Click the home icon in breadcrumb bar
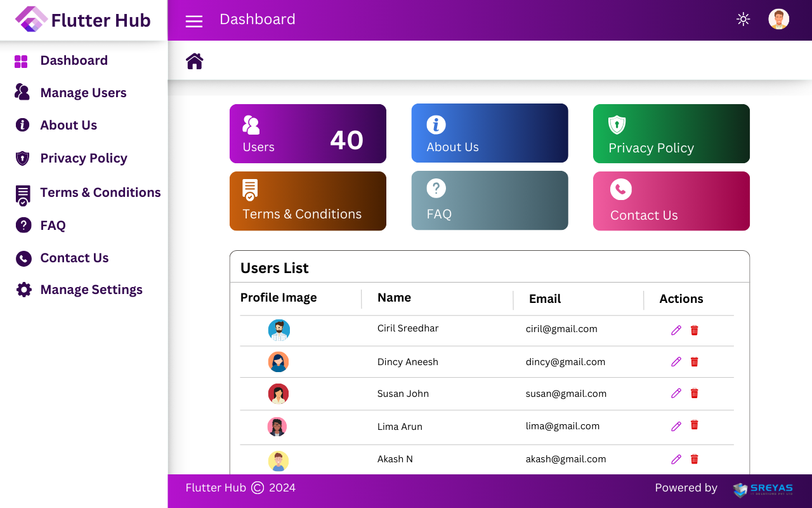812x508 pixels. 194,61
